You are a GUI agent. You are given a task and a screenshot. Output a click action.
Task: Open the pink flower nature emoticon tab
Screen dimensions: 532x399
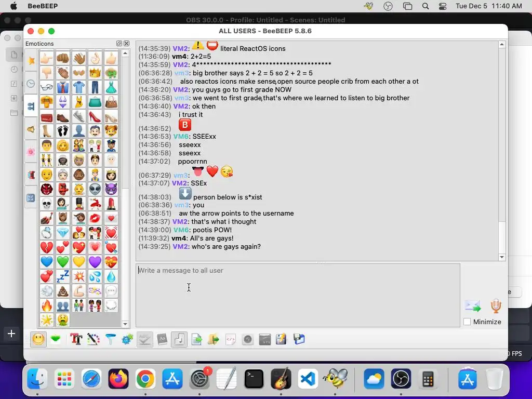coord(31,152)
